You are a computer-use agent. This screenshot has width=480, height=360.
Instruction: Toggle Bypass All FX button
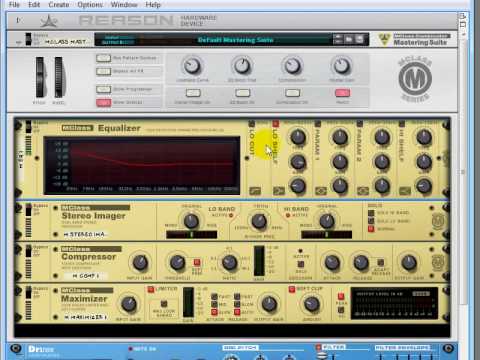(x=103, y=72)
